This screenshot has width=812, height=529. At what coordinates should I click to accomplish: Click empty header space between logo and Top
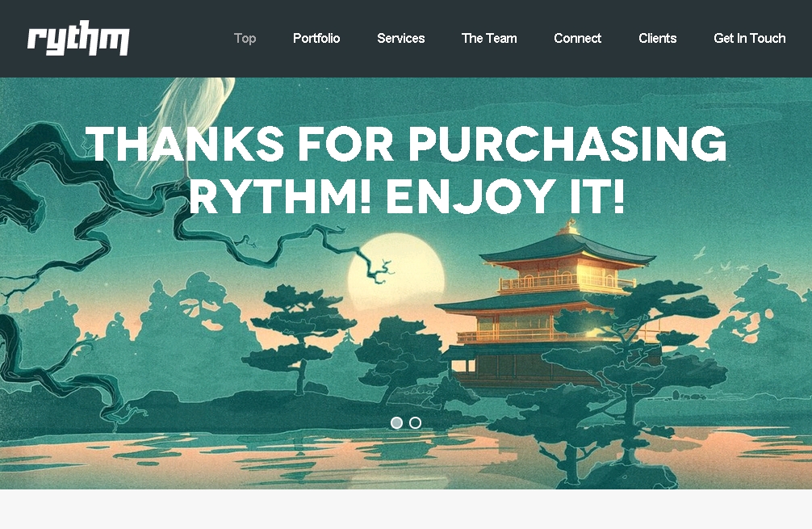pos(182,38)
